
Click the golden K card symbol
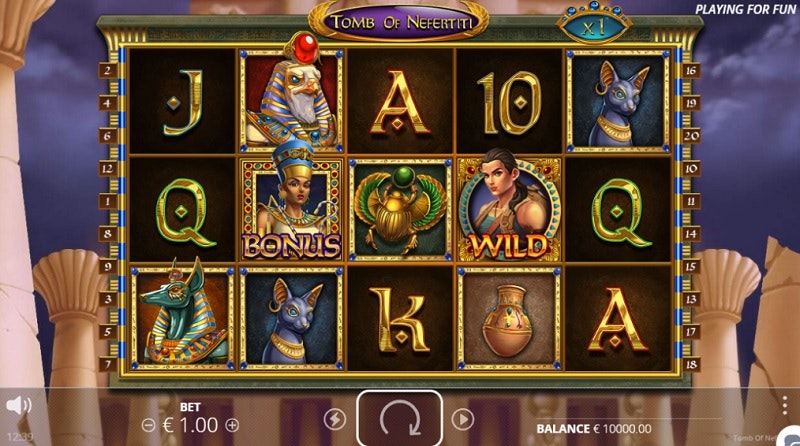coord(399,319)
